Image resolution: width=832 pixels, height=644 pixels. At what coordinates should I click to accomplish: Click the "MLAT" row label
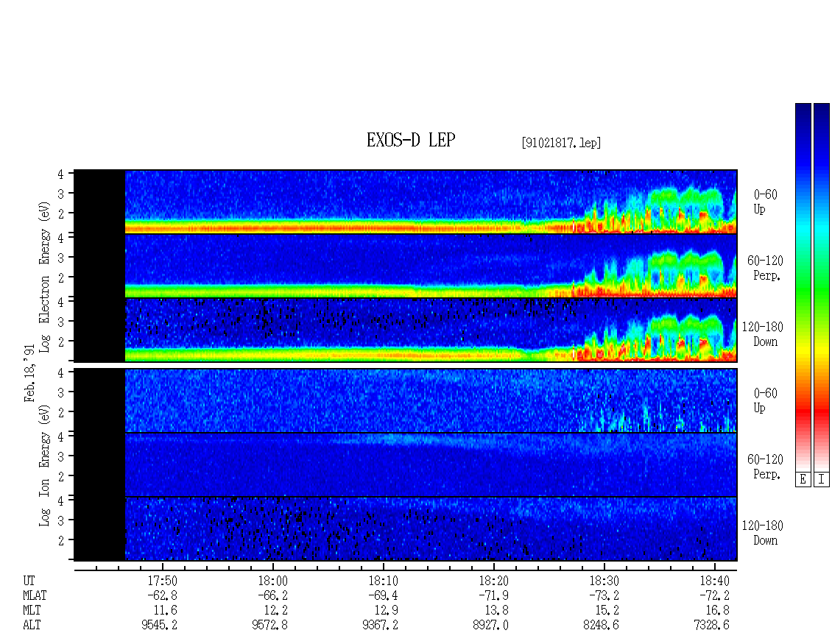pos(35,595)
